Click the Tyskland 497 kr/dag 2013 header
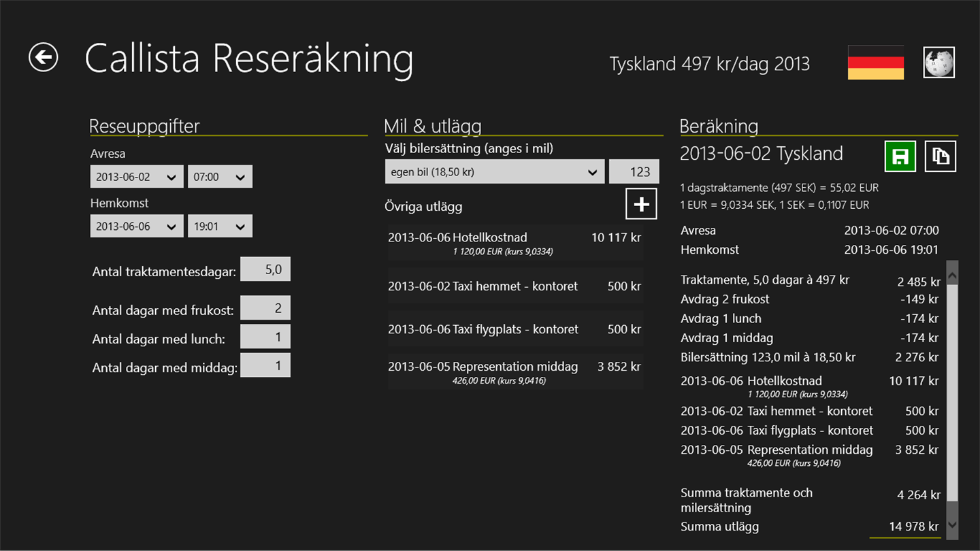Image resolution: width=980 pixels, height=551 pixels. coord(710,64)
